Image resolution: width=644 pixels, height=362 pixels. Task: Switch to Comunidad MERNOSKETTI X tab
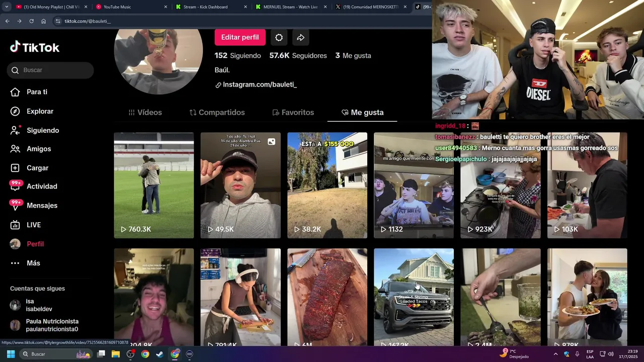point(370,7)
